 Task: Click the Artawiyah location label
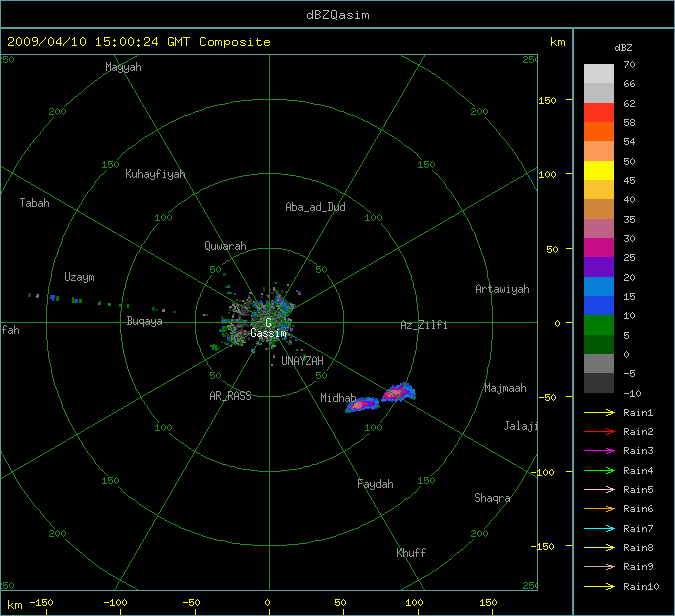[x=502, y=289]
